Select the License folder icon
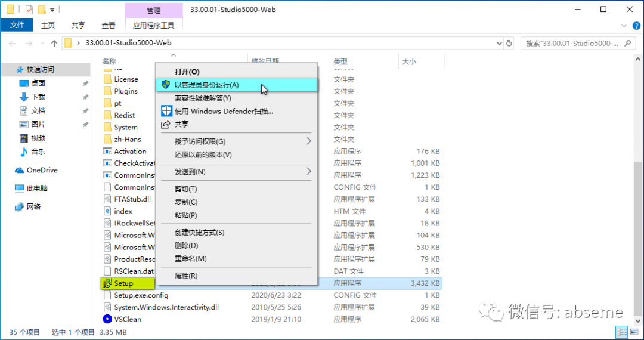 coord(107,79)
